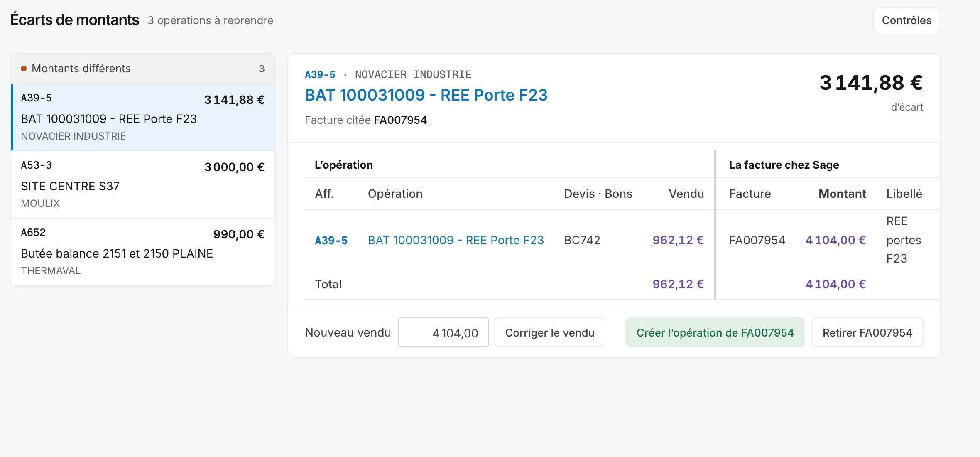Click the 4 104,00 € total in Sage column
This screenshot has height=457, width=980.
tap(835, 284)
